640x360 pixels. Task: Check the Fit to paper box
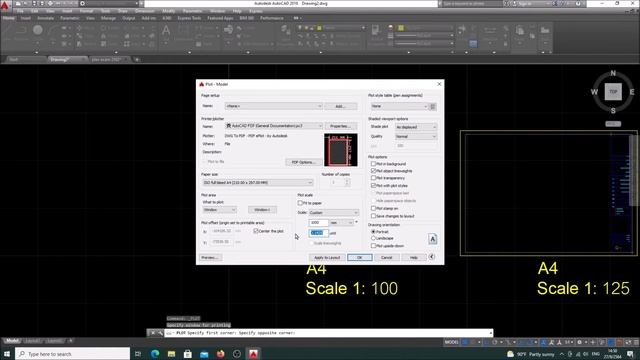pos(300,203)
